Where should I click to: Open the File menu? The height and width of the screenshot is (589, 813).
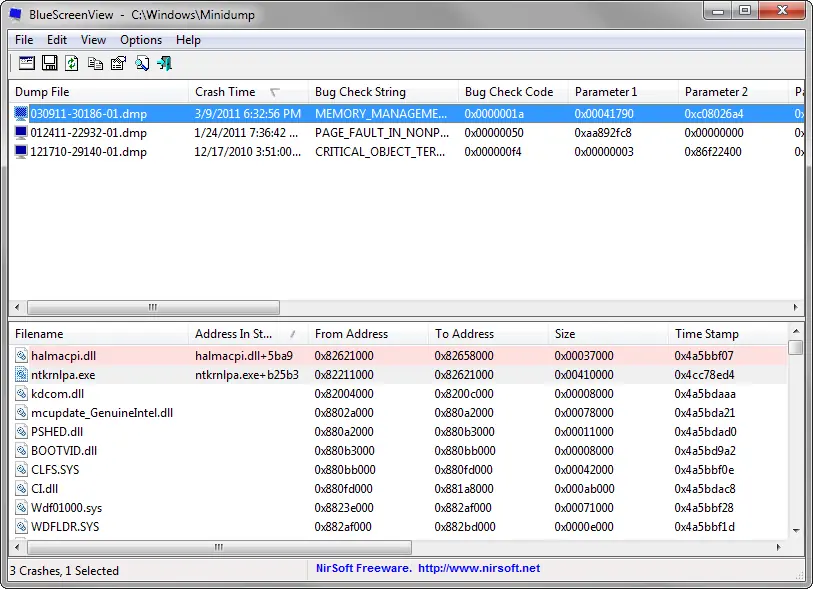(24, 40)
